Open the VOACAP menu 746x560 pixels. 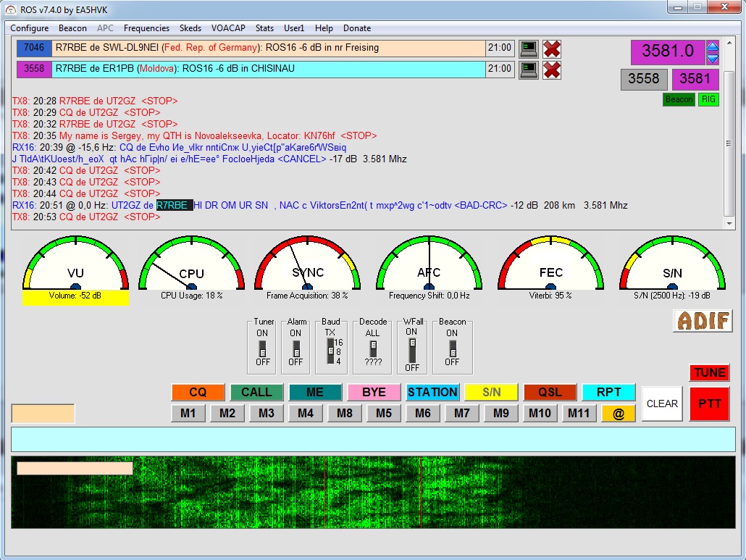pos(228,28)
